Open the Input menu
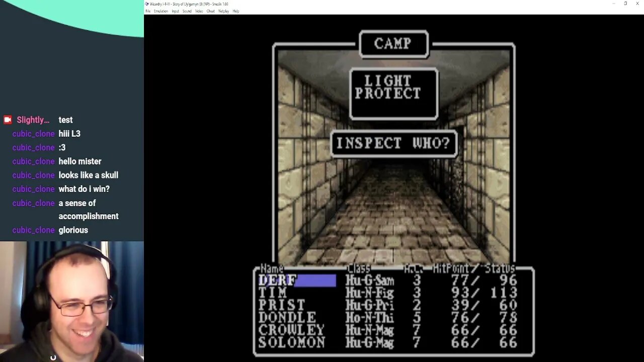This screenshot has height=362, width=644. tap(175, 11)
